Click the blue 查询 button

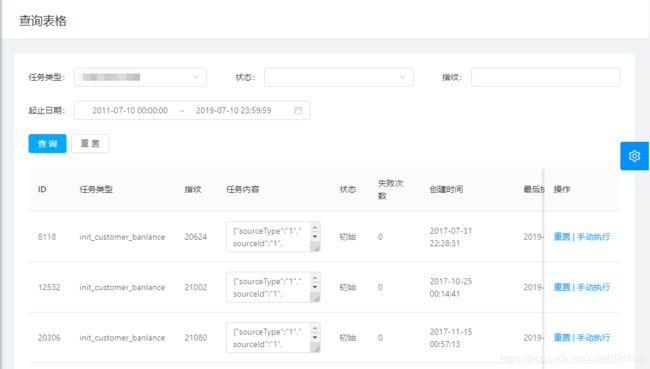[47, 143]
